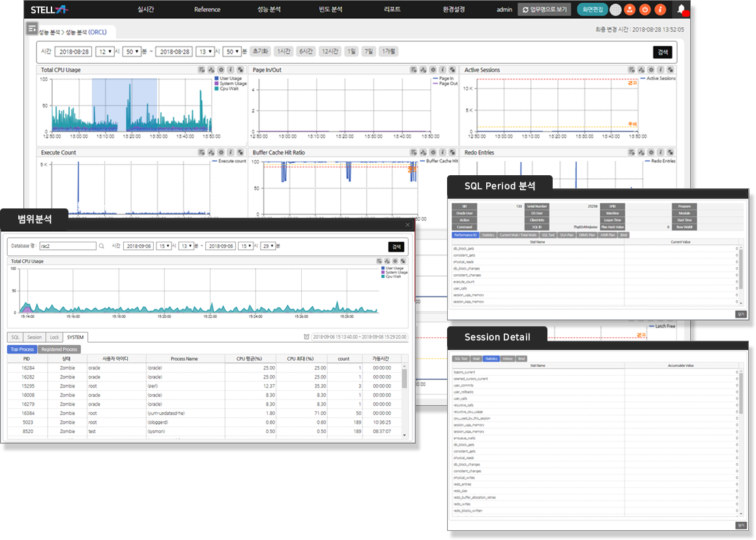Open settings gear on Active Sessions chart
The width and height of the screenshot is (756, 540).
(x=651, y=70)
